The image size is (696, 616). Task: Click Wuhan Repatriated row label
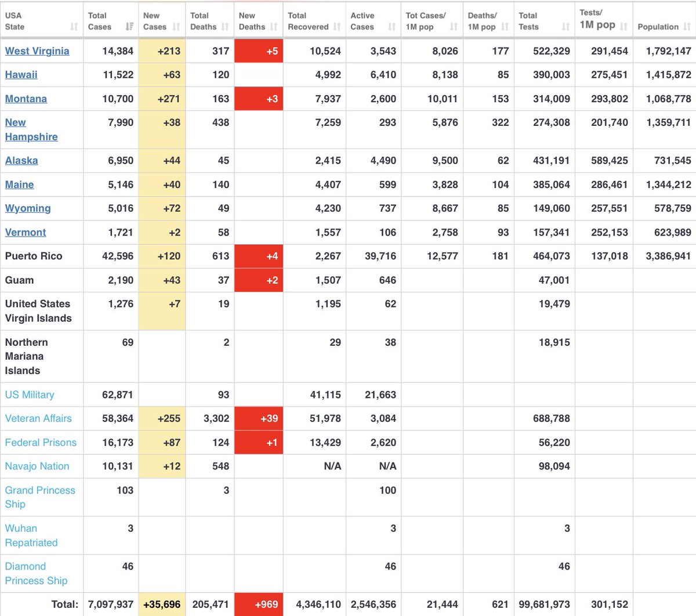31,535
